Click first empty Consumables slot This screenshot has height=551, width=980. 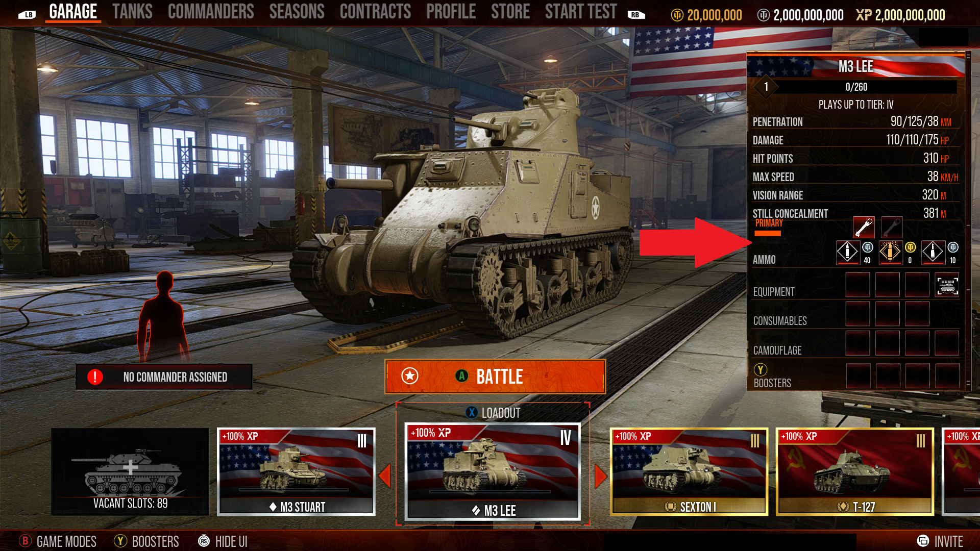857,314
